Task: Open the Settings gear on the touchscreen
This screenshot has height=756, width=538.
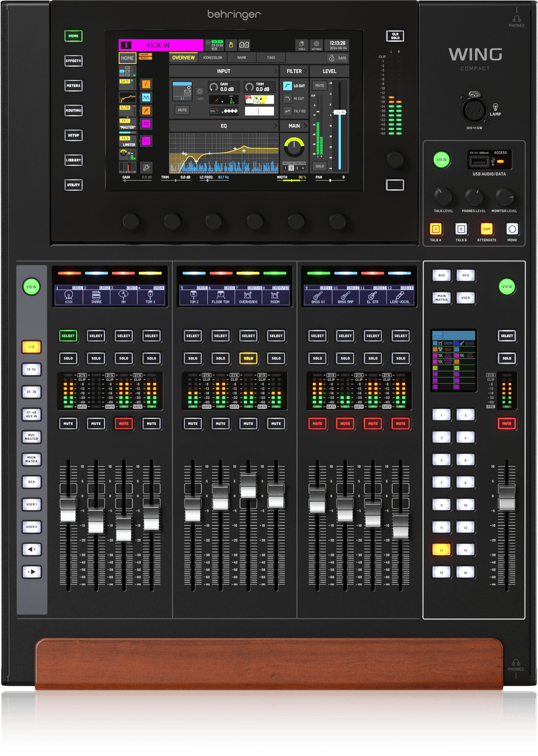Action: point(316,45)
